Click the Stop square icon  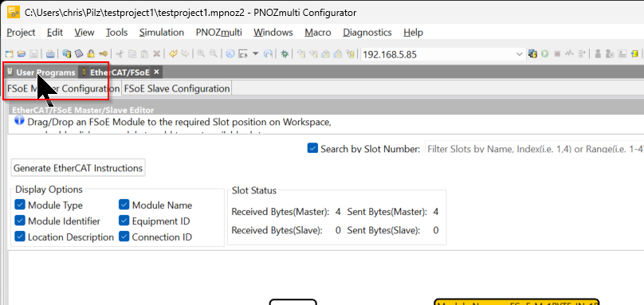point(557,54)
